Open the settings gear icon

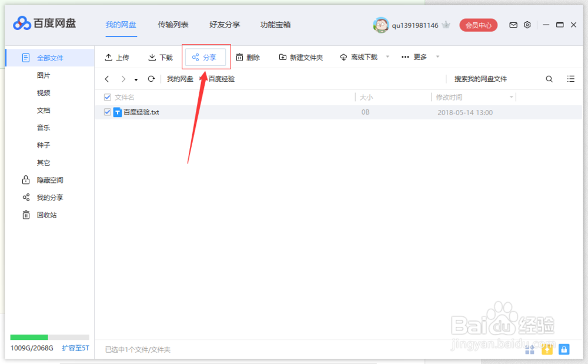coord(527,25)
